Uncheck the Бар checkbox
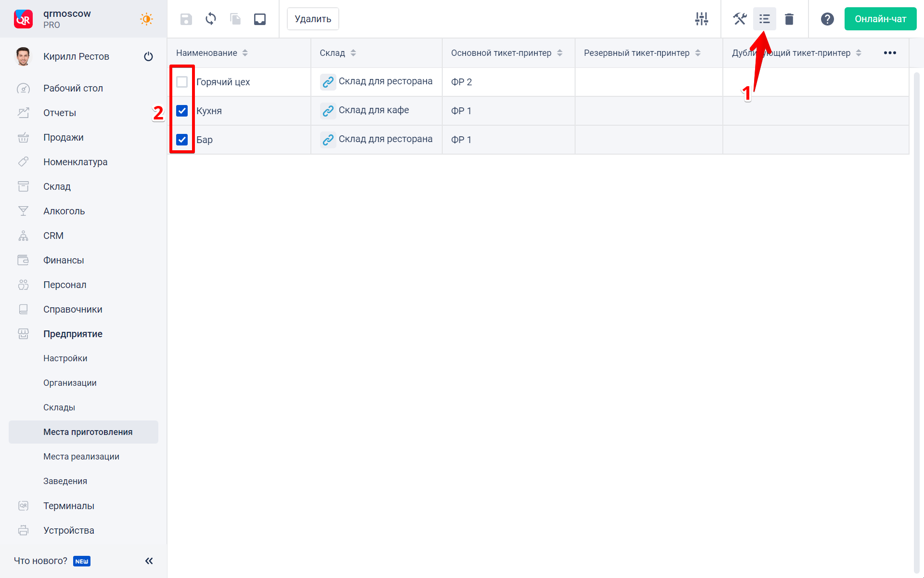The width and height of the screenshot is (924, 578). [182, 140]
